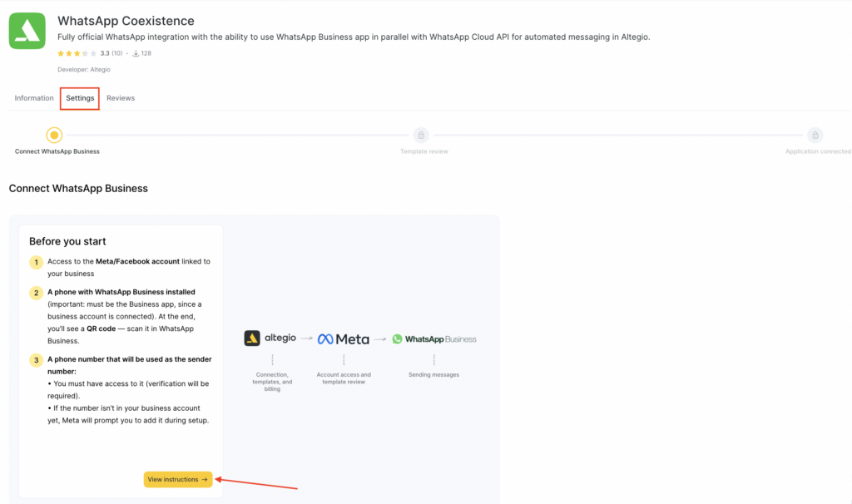This screenshot has height=504, width=852.
Task: Open the Settings tab
Action: pos(80,98)
